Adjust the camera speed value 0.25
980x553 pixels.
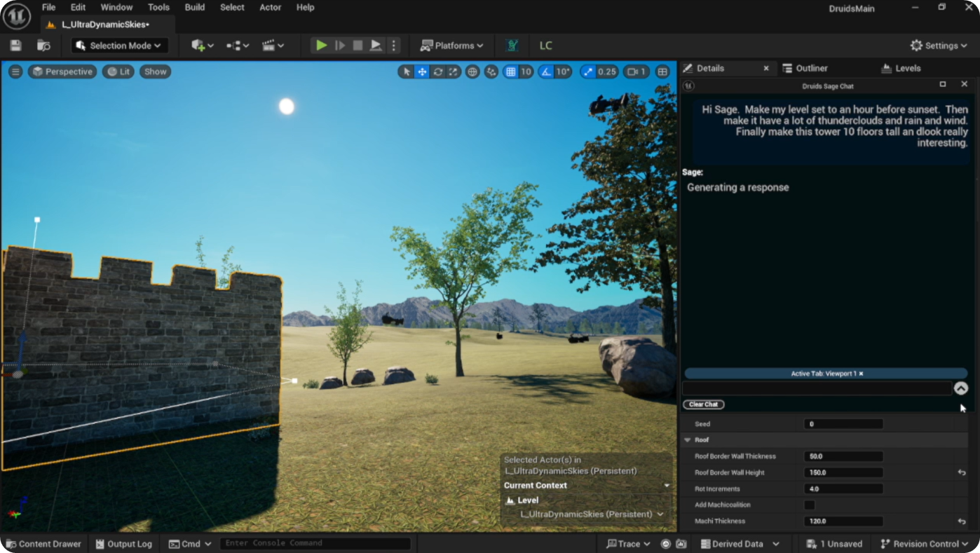606,71
